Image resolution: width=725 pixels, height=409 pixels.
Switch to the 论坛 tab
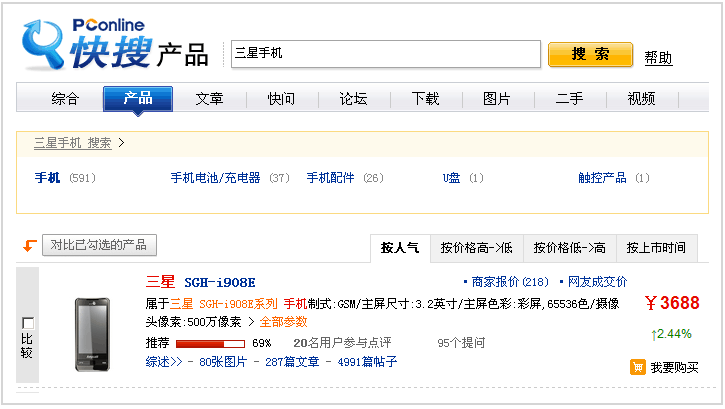click(x=353, y=98)
